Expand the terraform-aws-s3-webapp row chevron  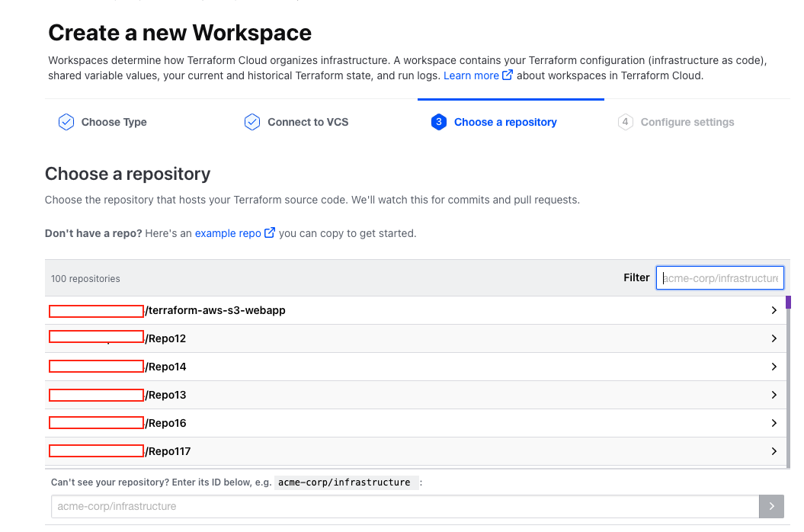pyautogui.click(x=774, y=310)
